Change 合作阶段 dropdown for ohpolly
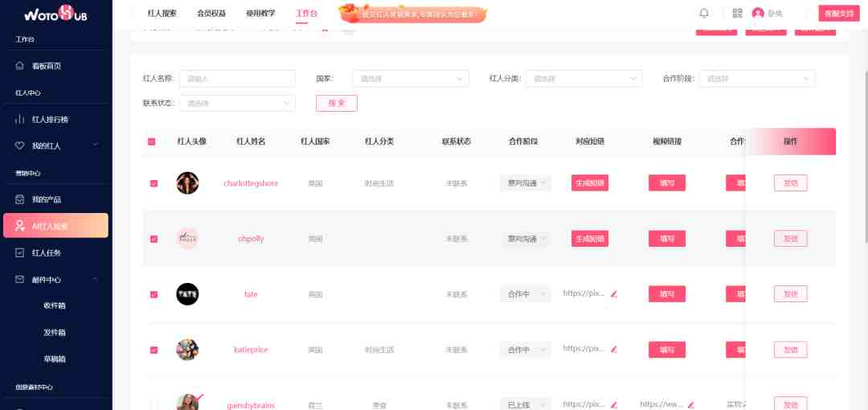868x410 pixels. (x=526, y=238)
